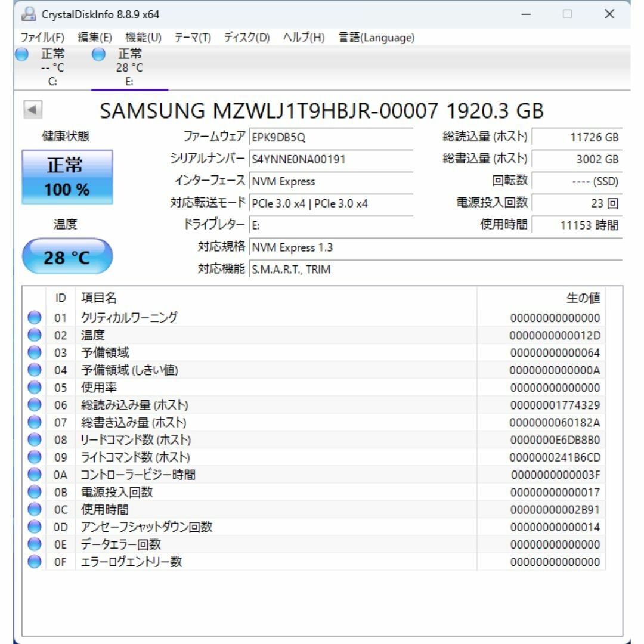Click status orb for ID 0C 使用時間 row

pyautogui.click(x=35, y=510)
